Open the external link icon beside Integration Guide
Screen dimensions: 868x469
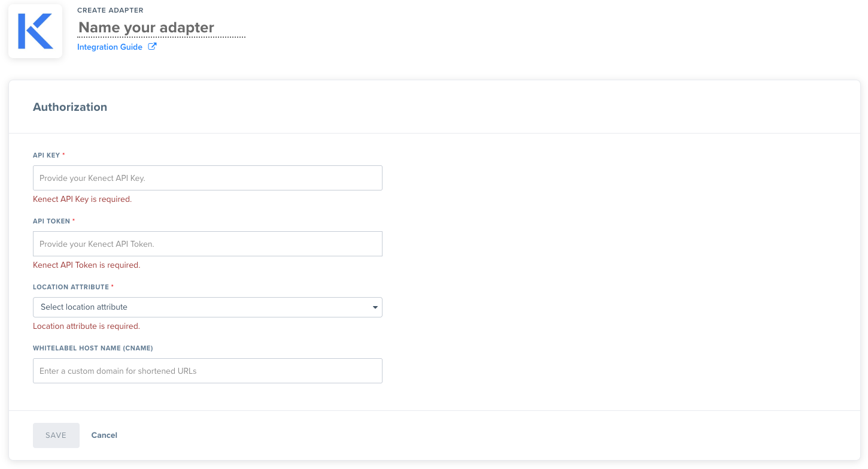(x=152, y=47)
